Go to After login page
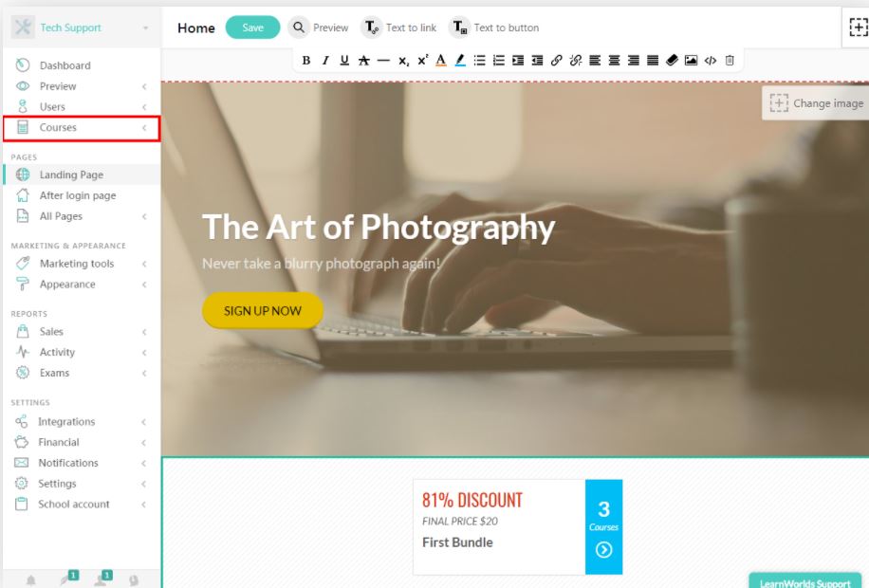 pos(78,195)
